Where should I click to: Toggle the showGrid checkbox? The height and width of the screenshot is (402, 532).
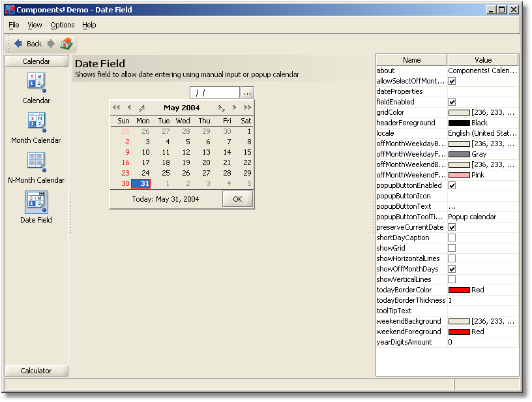[452, 248]
